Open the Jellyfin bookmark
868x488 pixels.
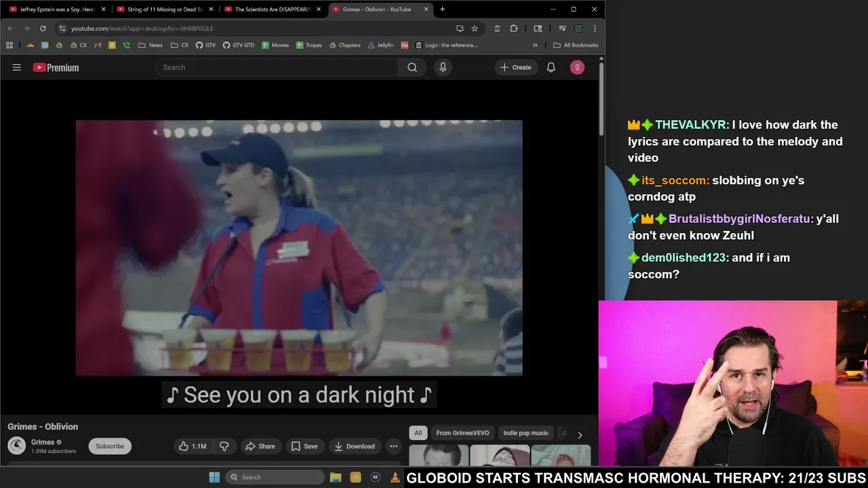380,45
